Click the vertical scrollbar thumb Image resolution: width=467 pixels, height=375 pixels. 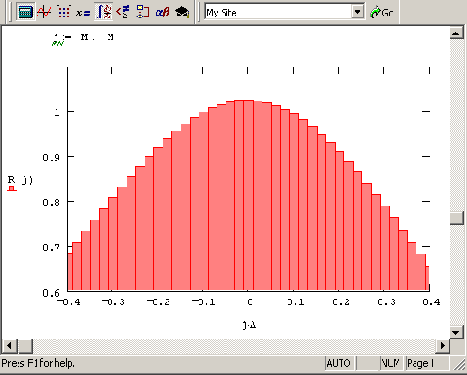pyautogui.click(x=456, y=218)
